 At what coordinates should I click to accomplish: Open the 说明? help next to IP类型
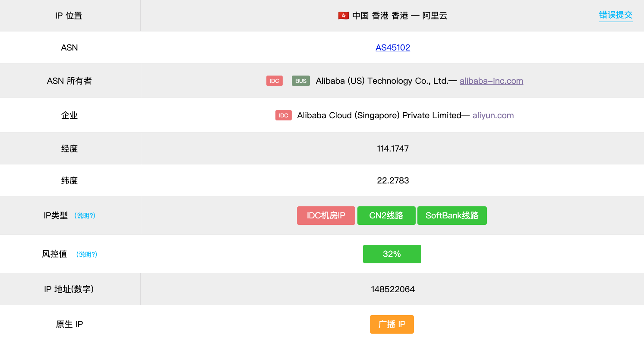click(x=85, y=215)
